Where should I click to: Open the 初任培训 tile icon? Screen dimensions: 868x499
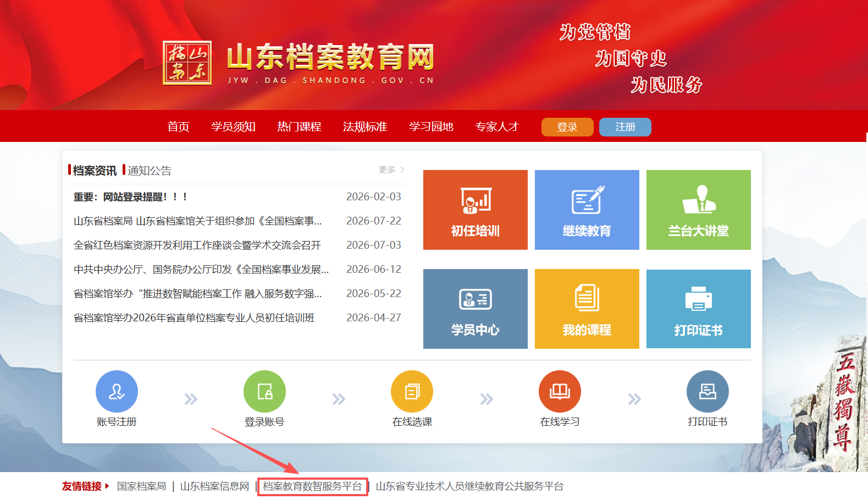pyautogui.click(x=476, y=200)
